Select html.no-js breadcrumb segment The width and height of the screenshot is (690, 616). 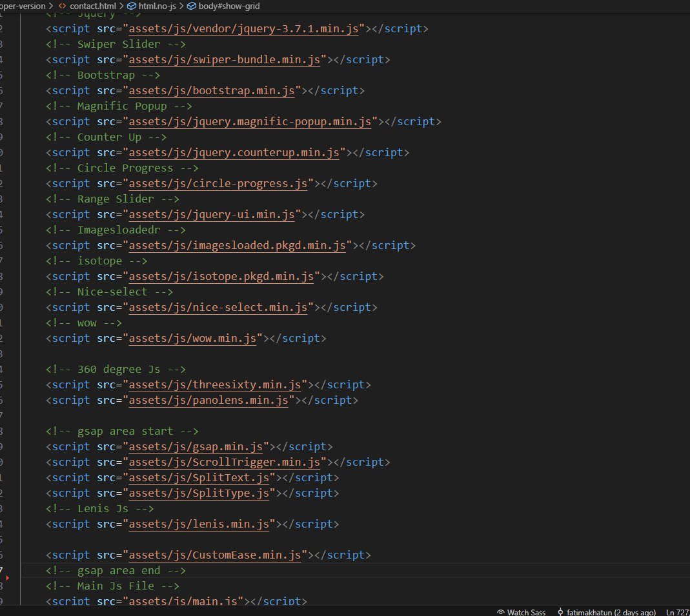[x=157, y=6]
